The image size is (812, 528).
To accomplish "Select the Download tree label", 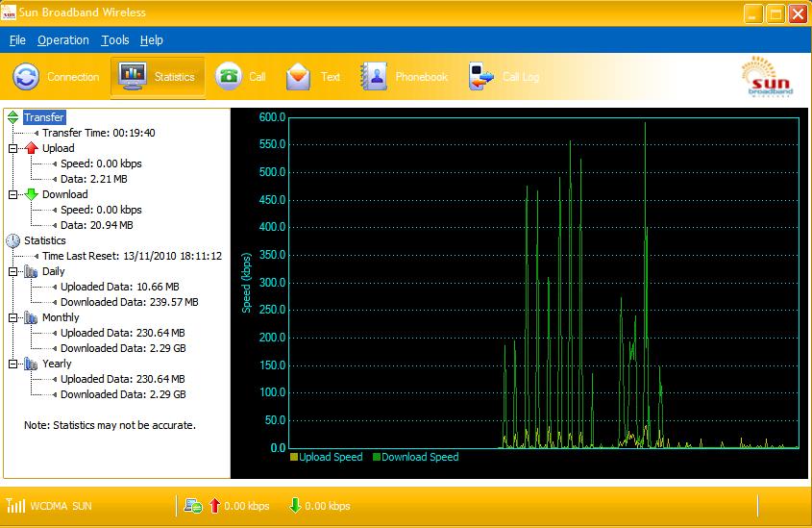I will pos(65,194).
